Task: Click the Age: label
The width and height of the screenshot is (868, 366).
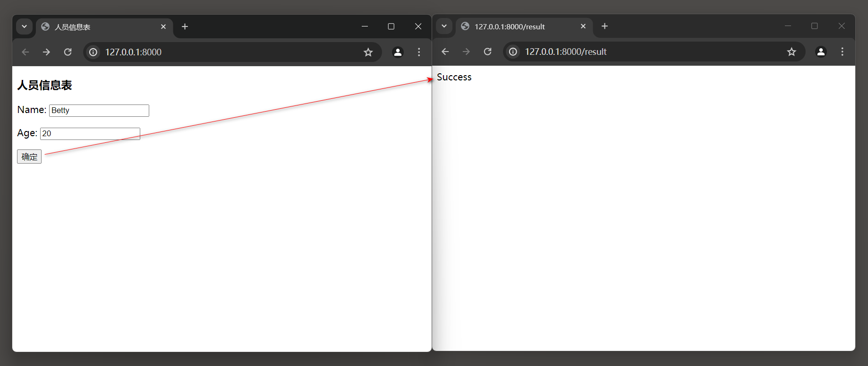Action: tap(27, 133)
